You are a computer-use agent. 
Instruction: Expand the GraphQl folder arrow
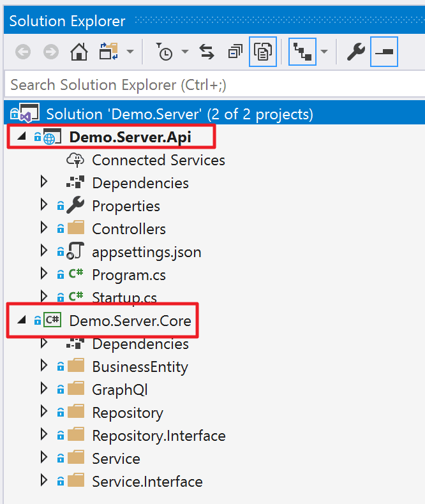coord(44,389)
